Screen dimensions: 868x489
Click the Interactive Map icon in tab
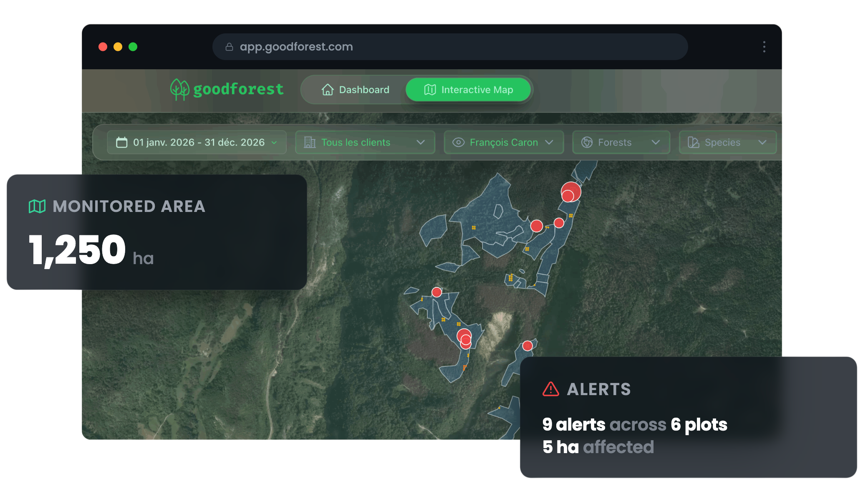tap(430, 90)
